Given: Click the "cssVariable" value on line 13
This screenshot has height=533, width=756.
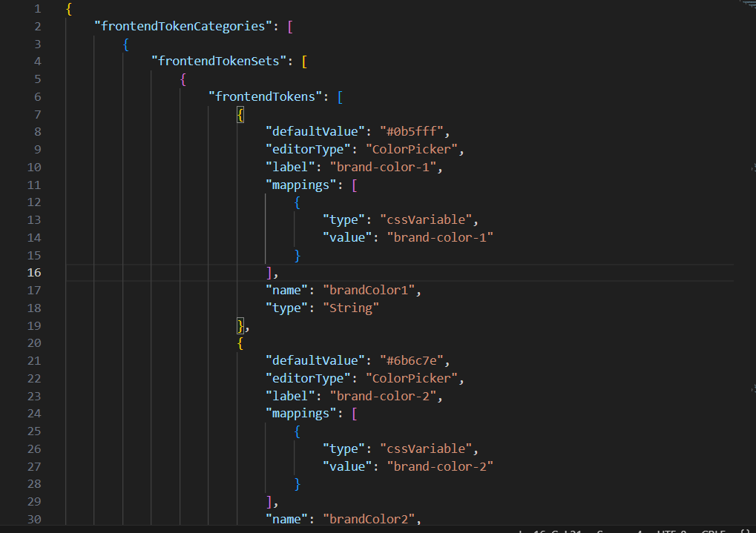Looking at the screenshot, I should point(426,219).
